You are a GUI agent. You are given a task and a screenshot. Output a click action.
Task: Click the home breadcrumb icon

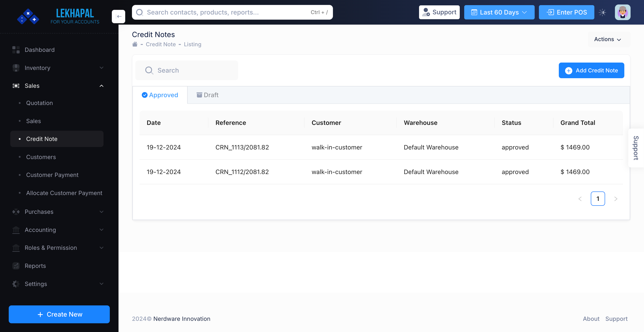(135, 44)
